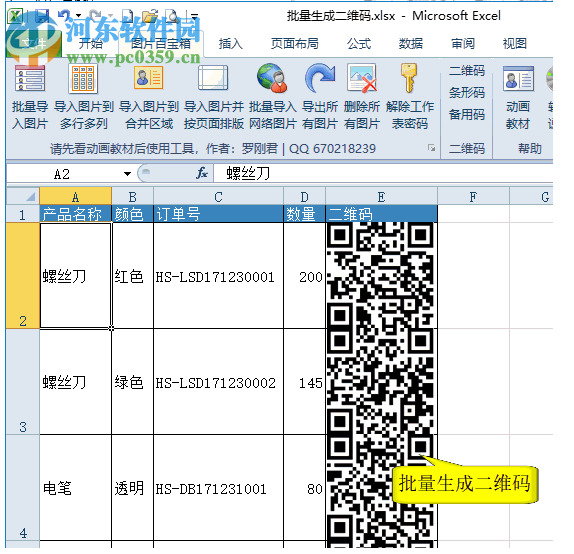Click the 条形码 button in ribbon
Image resolution: width=574 pixels, height=554 pixels.
click(x=467, y=92)
